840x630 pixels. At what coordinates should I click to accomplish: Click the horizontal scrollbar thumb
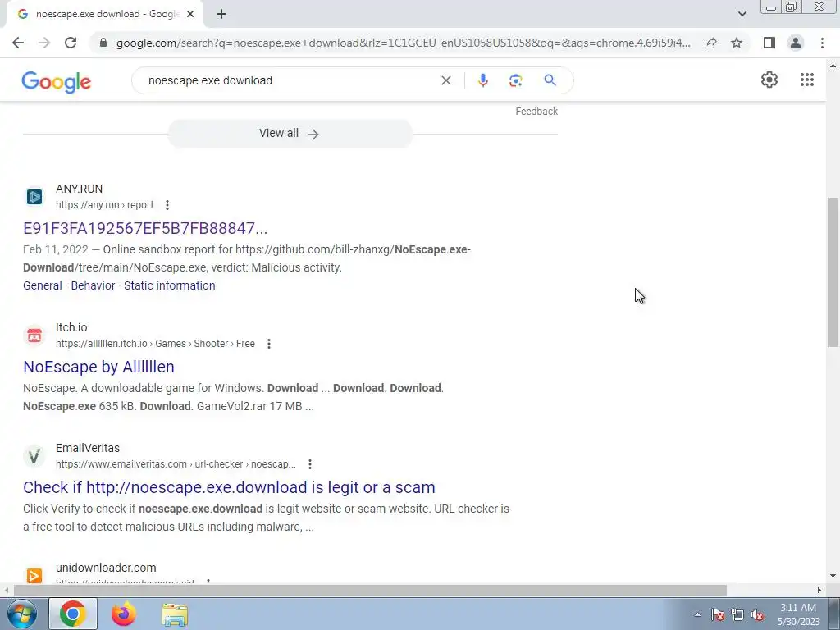point(370,590)
